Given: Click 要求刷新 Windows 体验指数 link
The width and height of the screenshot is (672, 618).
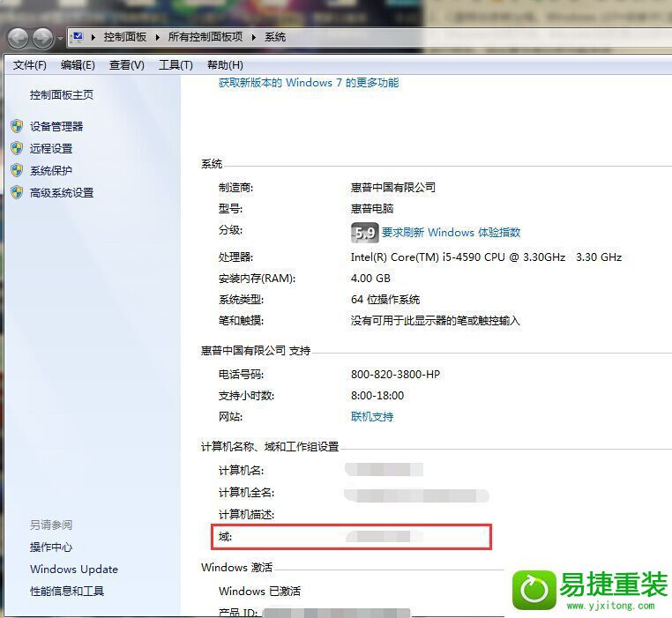Looking at the screenshot, I should coord(451,233).
